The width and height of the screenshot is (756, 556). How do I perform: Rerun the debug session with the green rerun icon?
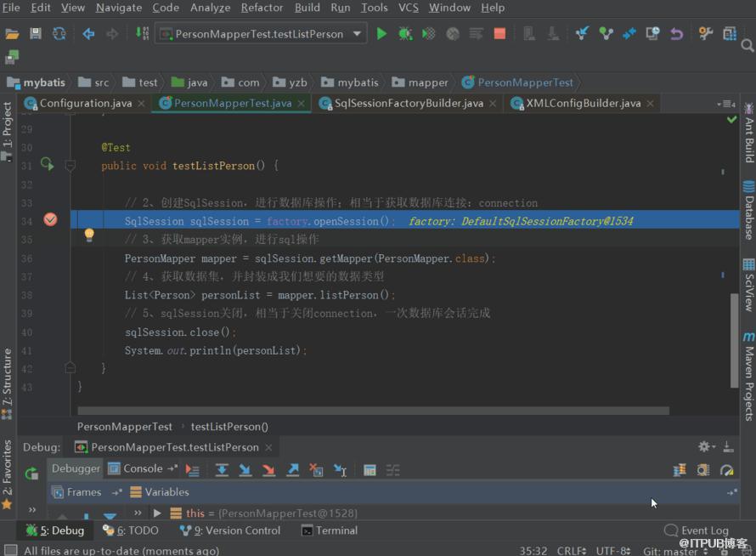(x=31, y=474)
